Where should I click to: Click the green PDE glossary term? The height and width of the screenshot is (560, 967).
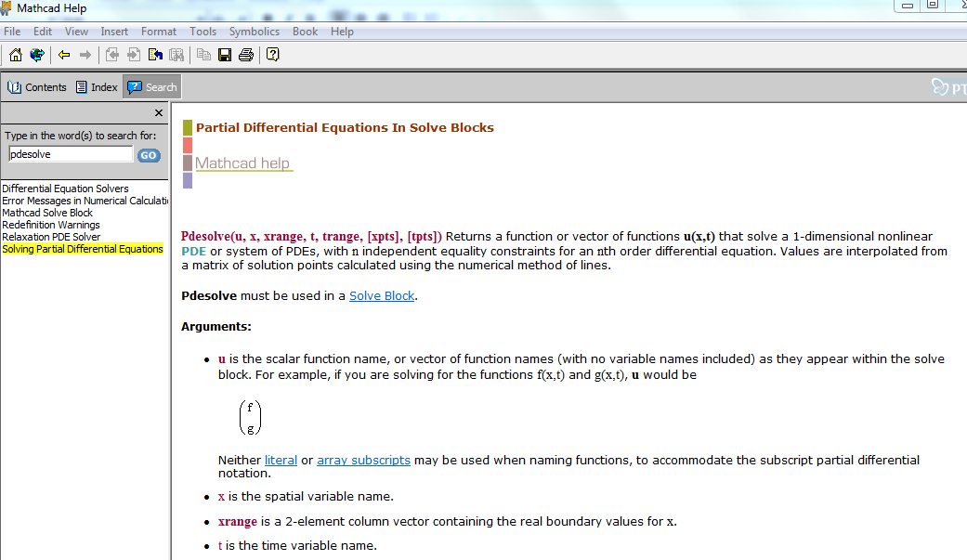coord(193,252)
